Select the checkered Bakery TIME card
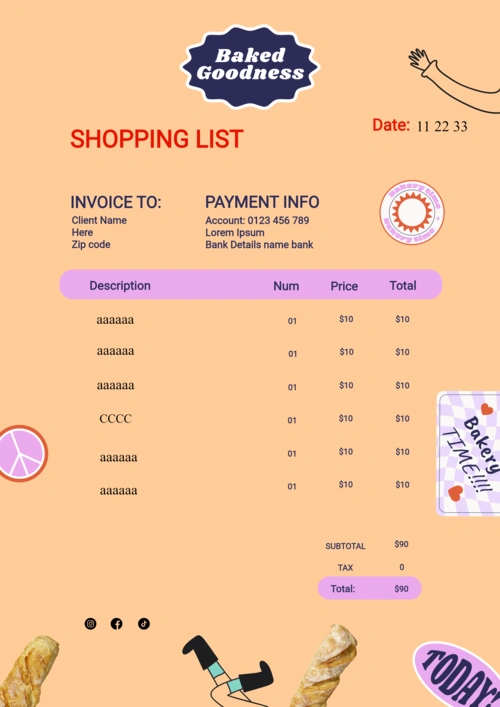Viewport: 500px width, 707px height. pos(468,454)
